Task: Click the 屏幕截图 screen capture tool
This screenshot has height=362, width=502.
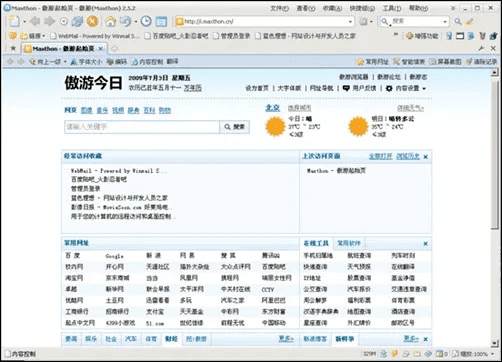Action: (445, 62)
